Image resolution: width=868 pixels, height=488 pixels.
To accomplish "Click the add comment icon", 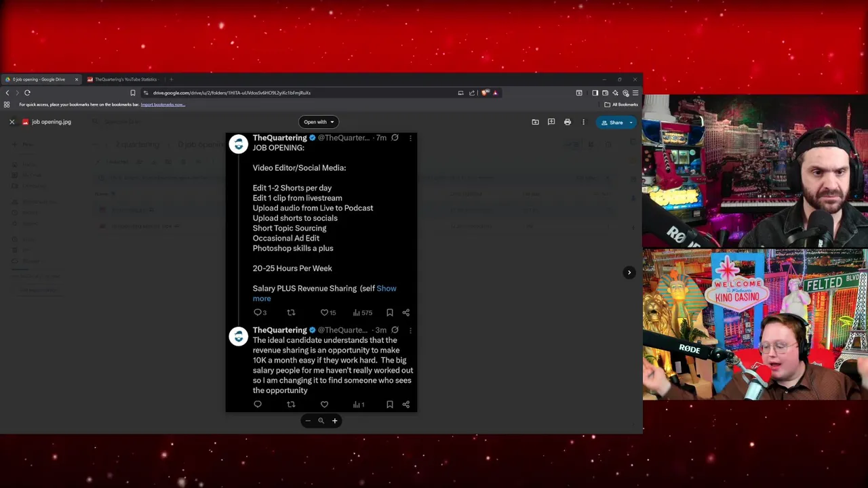I will pos(551,122).
